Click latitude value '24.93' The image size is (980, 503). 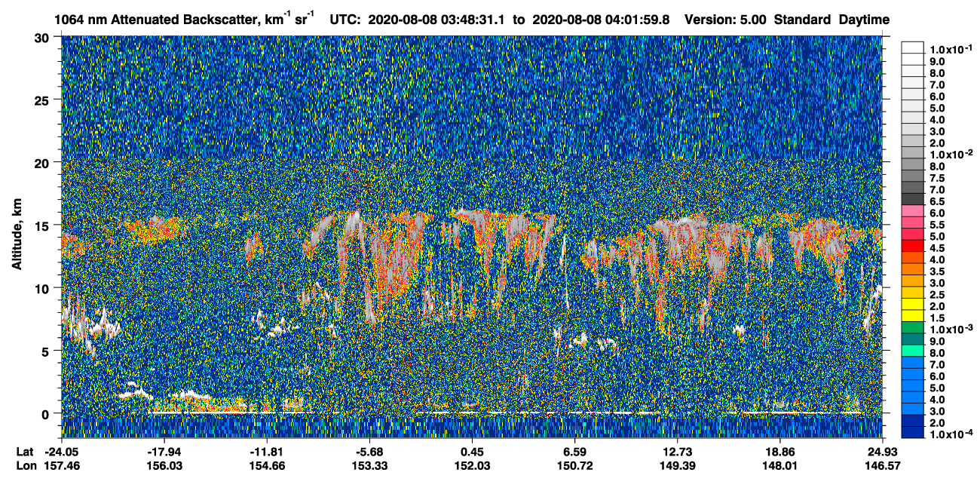883,452
